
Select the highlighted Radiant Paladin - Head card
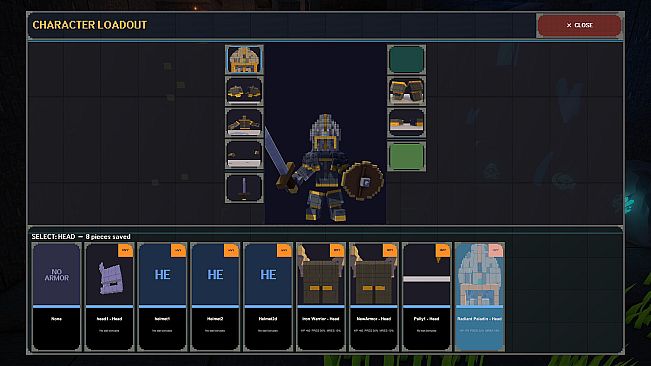[x=480, y=297]
